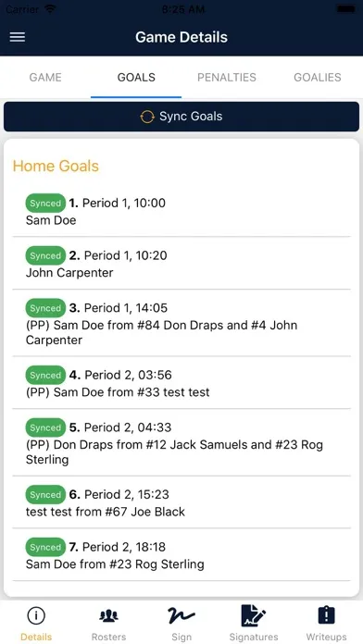Open goal 2 by John Carpenter

[x=181, y=264]
